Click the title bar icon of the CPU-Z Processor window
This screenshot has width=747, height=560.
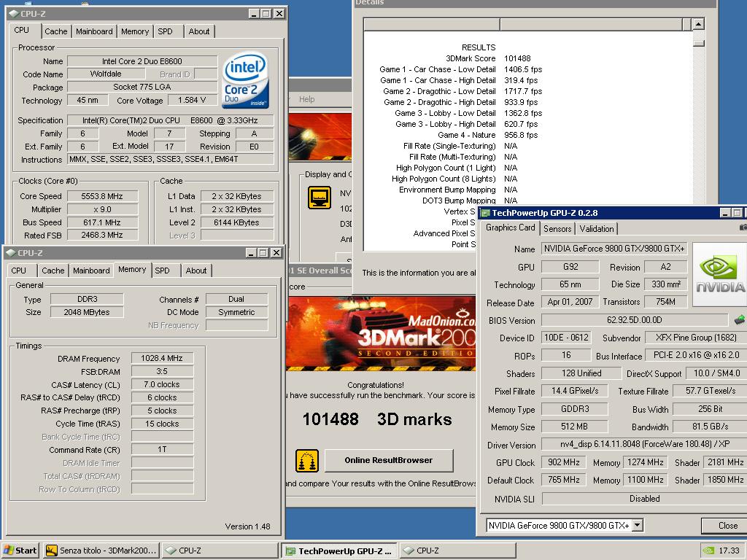pyautogui.click(x=13, y=14)
